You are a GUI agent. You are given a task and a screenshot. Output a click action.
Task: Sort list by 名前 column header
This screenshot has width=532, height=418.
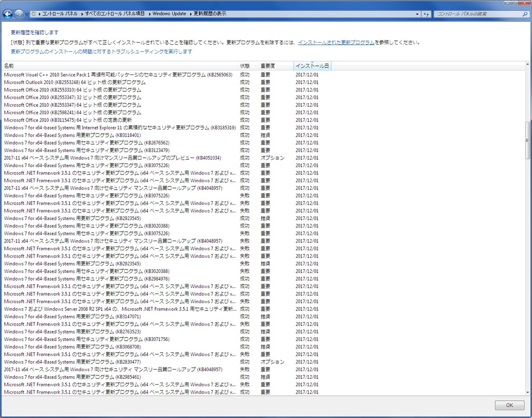point(119,66)
